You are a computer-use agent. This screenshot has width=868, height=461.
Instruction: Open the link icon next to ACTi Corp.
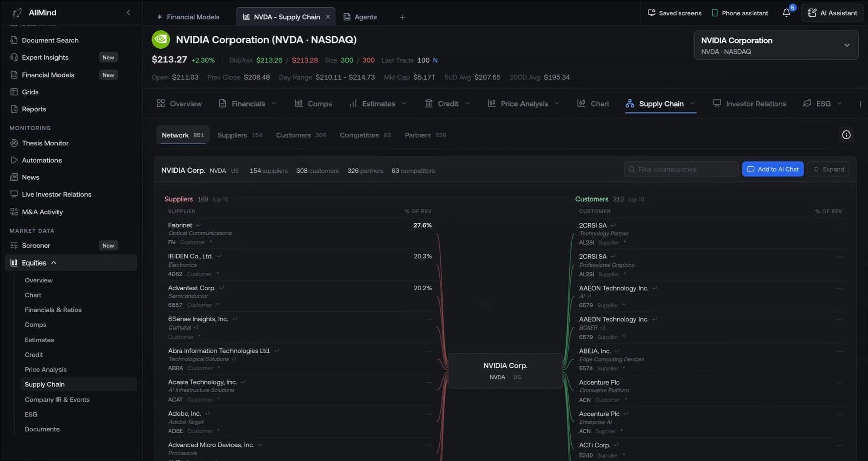click(616, 445)
